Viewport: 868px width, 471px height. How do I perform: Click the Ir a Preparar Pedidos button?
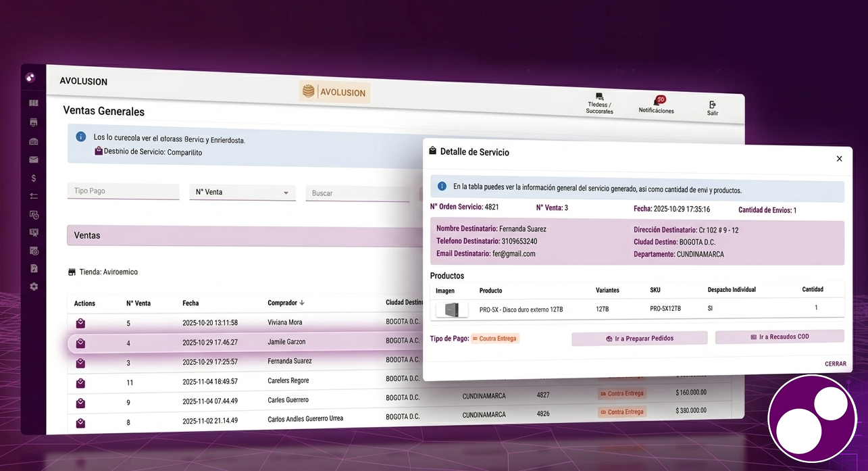click(x=639, y=339)
